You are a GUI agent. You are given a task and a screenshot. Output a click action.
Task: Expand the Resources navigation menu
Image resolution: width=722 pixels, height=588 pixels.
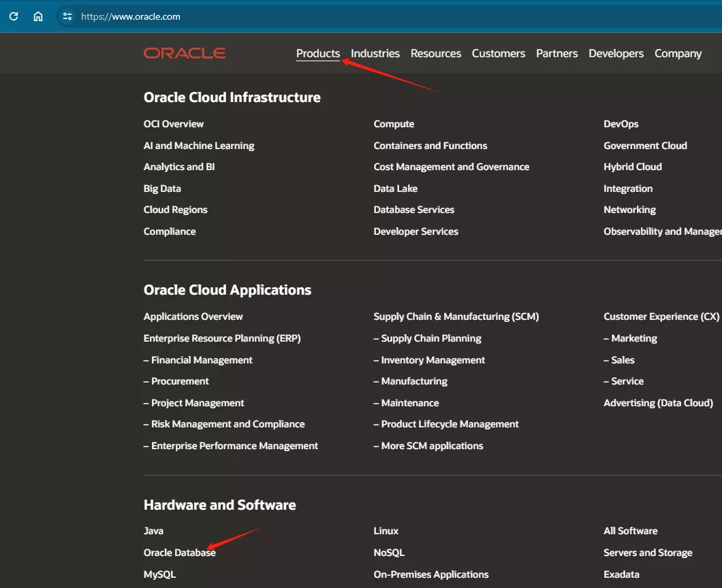coord(436,53)
